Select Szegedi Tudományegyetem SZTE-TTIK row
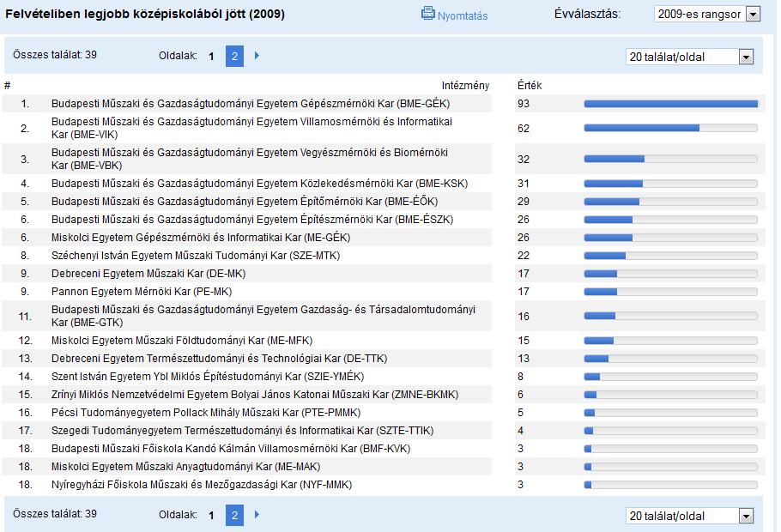Viewport: 781px width, 532px height. click(243, 431)
